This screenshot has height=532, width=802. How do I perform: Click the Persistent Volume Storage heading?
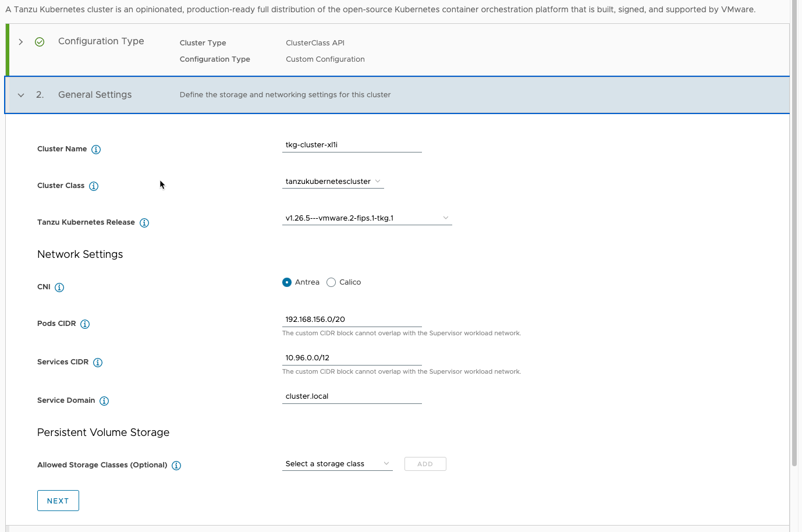pyautogui.click(x=104, y=432)
